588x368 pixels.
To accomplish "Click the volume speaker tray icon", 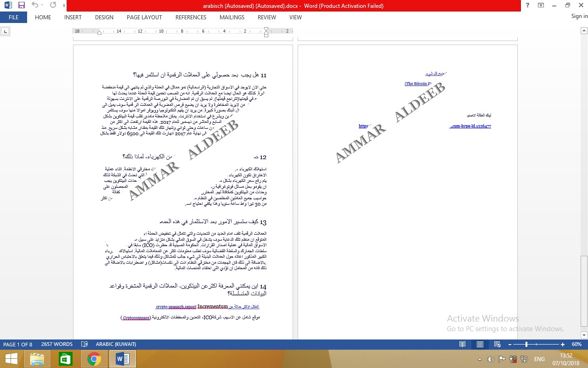I will click(x=491, y=359).
